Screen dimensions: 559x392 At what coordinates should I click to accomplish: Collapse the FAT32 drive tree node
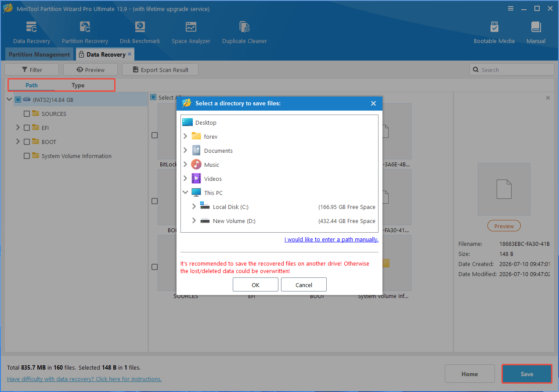coord(9,100)
